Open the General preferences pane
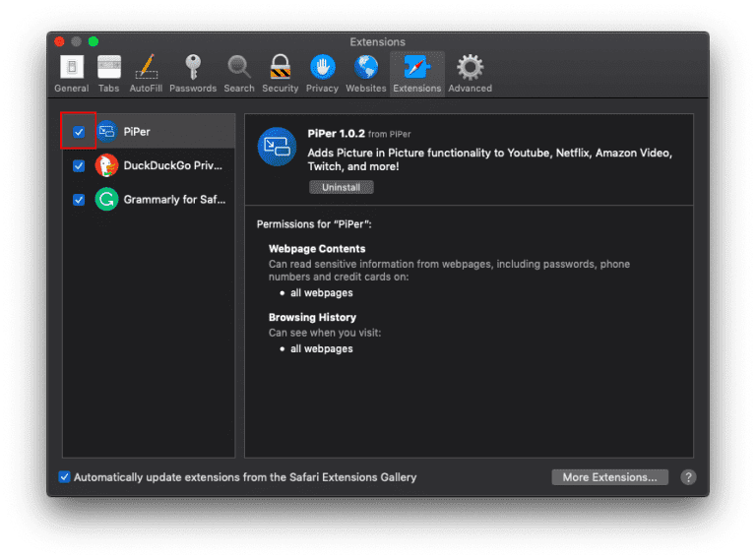Screen dimensions: 756x559 coord(71,74)
